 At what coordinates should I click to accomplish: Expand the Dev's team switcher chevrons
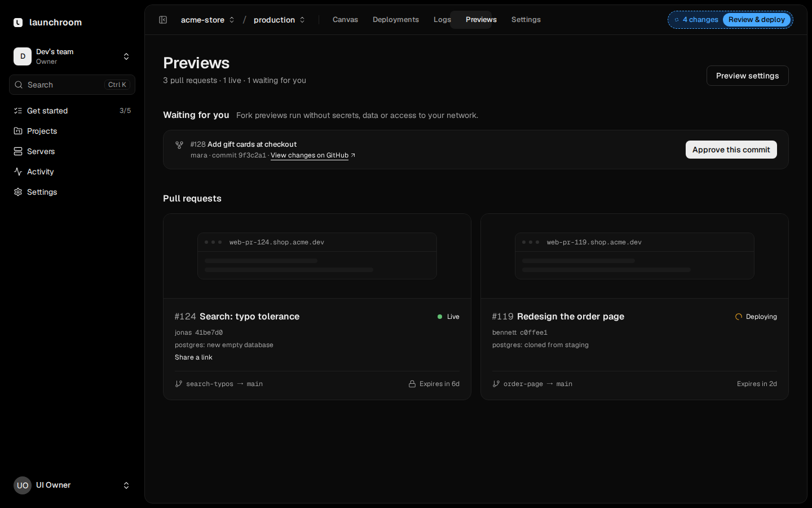click(126, 56)
